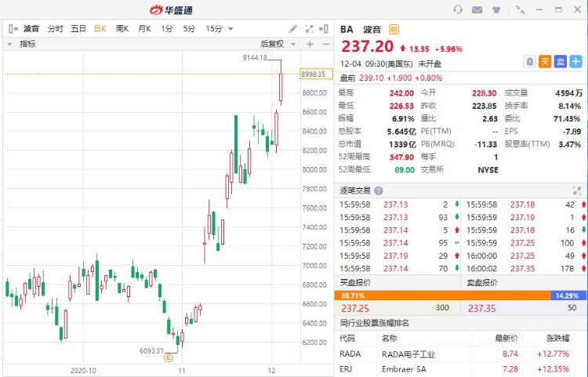The image size is (588, 377).
Task: Click the 成交量 4594万 value
Action: click(x=568, y=93)
